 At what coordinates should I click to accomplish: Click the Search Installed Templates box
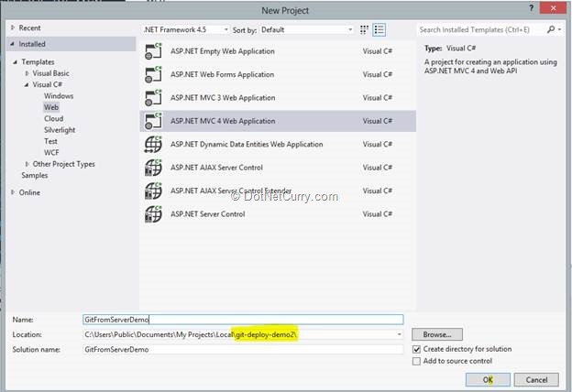pos(481,29)
